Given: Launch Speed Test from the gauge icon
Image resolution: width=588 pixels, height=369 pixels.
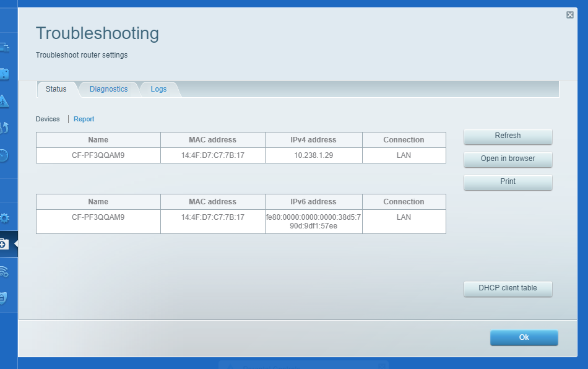Looking at the screenshot, I should pyautogui.click(x=6, y=155).
